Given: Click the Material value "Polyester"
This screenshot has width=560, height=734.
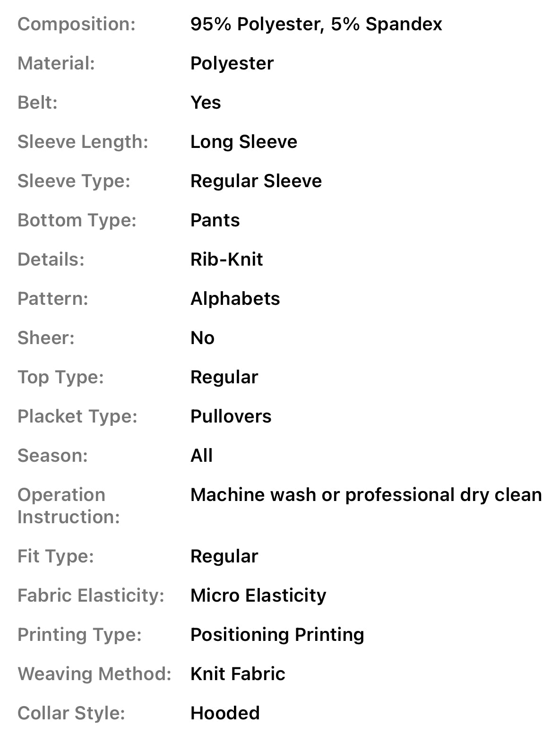Looking at the screenshot, I should (232, 63).
